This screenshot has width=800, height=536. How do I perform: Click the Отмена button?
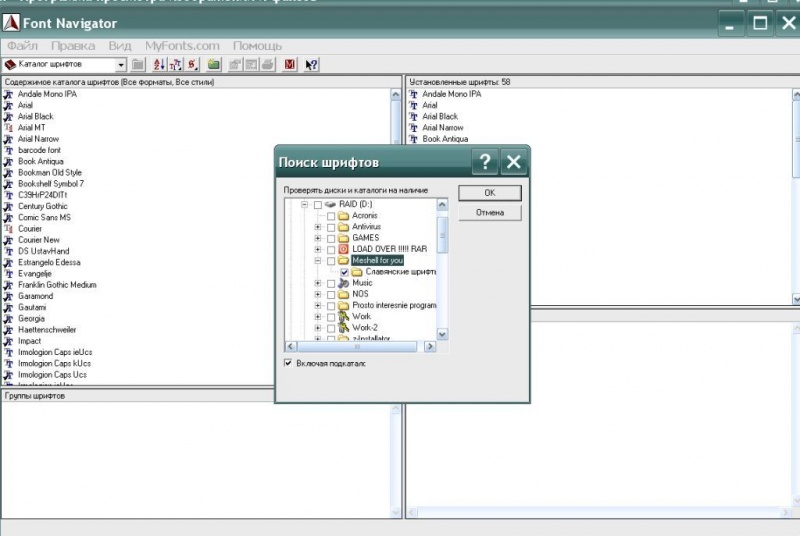click(489, 213)
